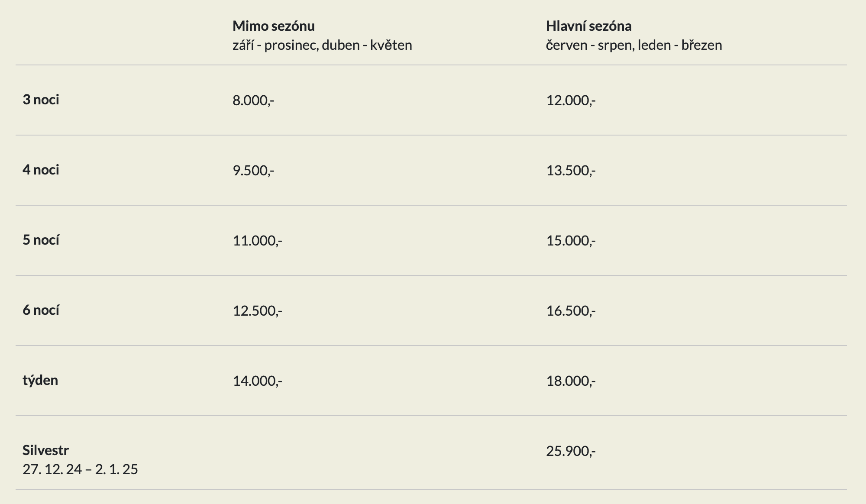Select the "červen - srpen, leden - březen" subtitle
The width and height of the screenshot is (866, 504).
coord(634,45)
